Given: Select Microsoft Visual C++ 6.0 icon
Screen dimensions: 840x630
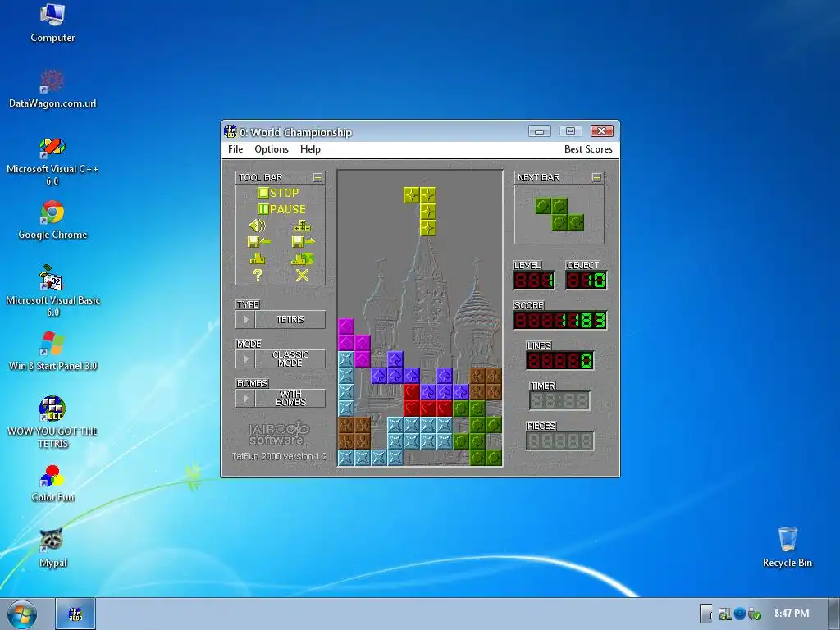Looking at the screenshot, I should coord(52,162).
